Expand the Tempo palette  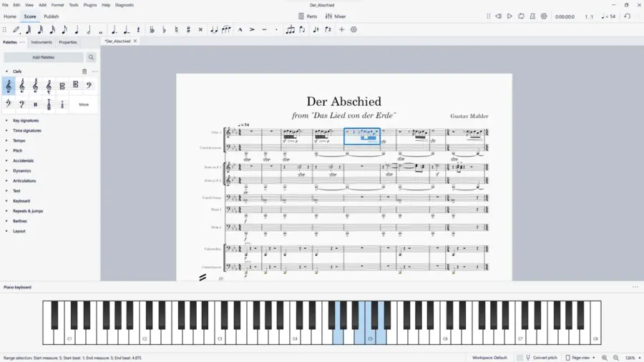[x=6, y=141]
